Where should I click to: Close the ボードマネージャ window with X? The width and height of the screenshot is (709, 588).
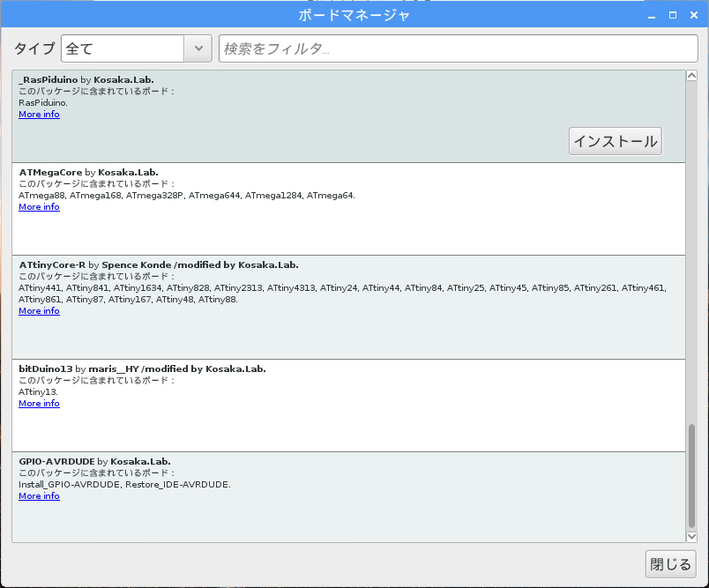coord(694,15)
